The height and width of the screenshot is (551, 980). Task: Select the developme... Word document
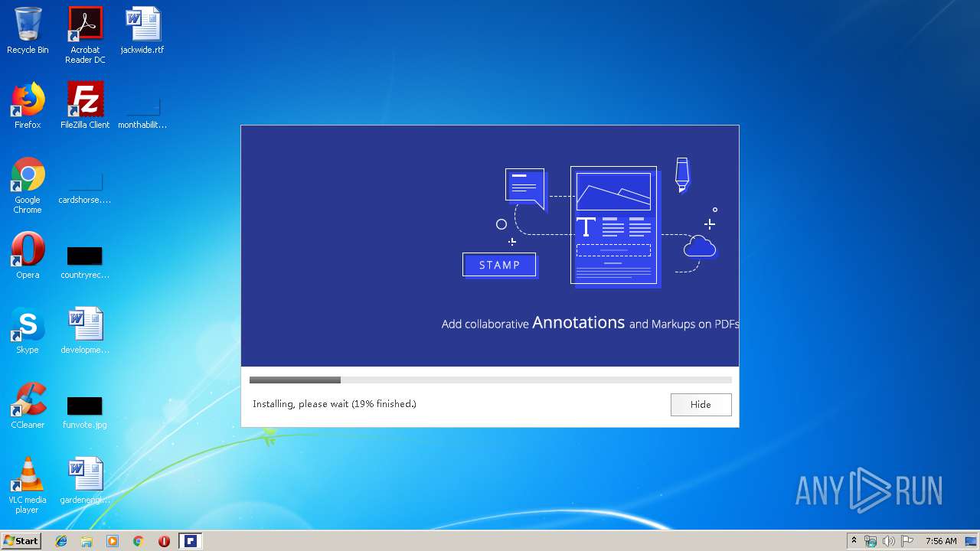[85, 331]
